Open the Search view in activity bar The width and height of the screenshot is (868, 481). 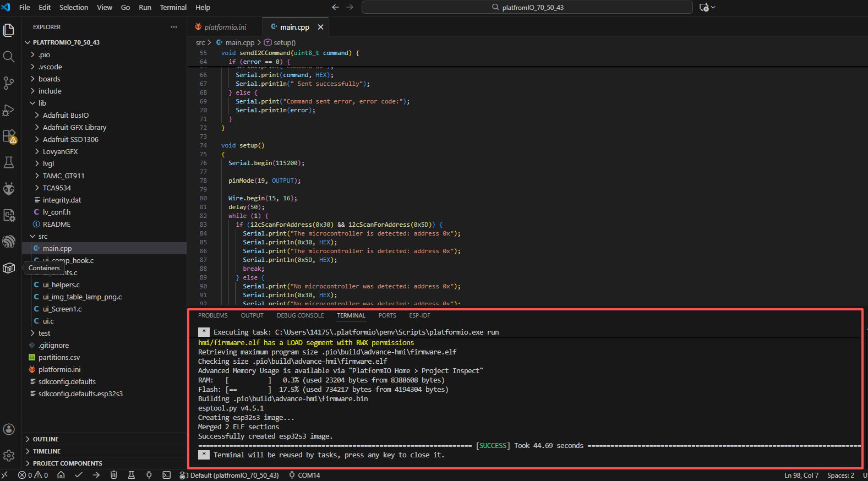click(x=9, y=57)
